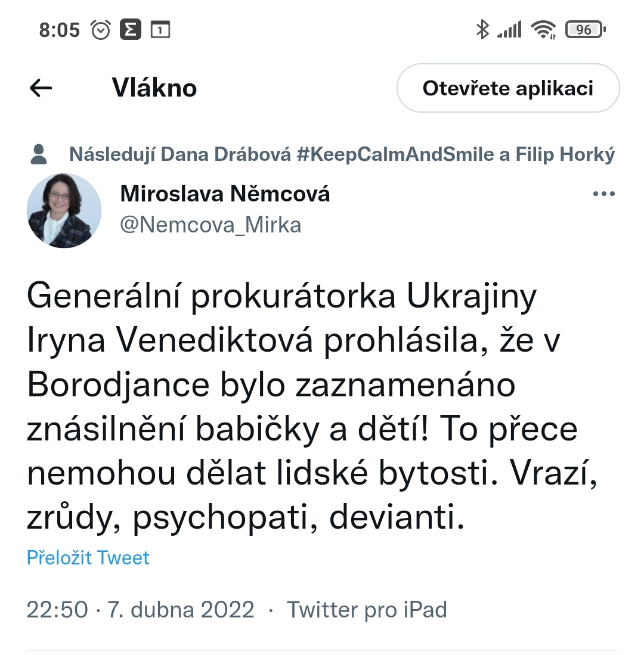
Task: Click the Přeložit Tweet link
Action: (88, 558)
